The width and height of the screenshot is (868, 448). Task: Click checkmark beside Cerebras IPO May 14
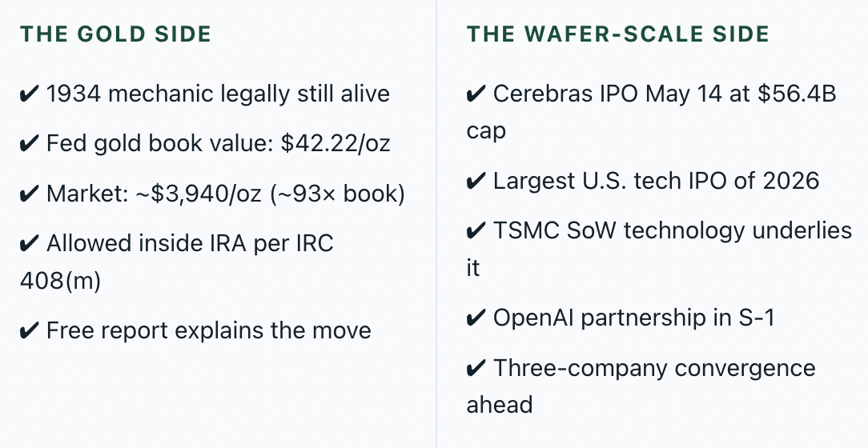tap(476, 94)
